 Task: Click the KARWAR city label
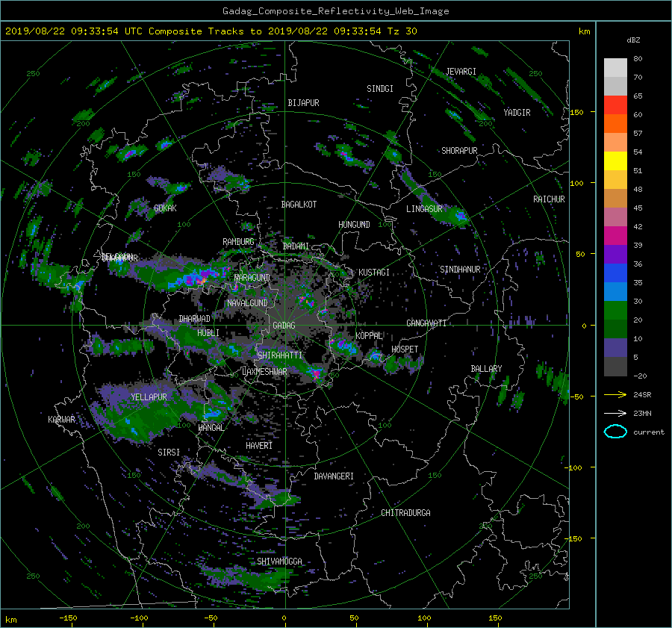(x=62, y=419)
